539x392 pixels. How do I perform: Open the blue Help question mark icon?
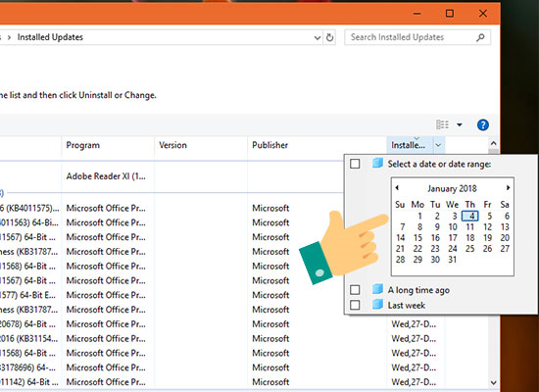[482, 124]
